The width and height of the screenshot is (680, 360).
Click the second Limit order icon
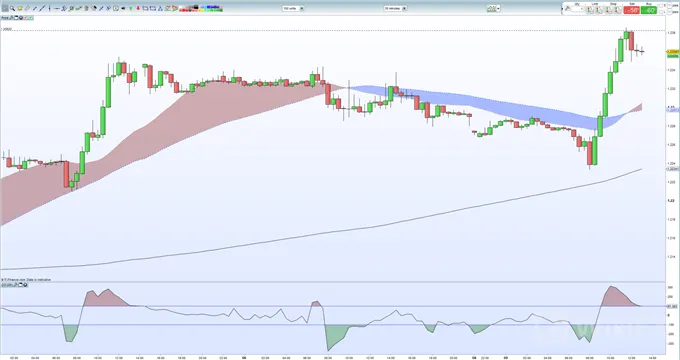(598, 10)
